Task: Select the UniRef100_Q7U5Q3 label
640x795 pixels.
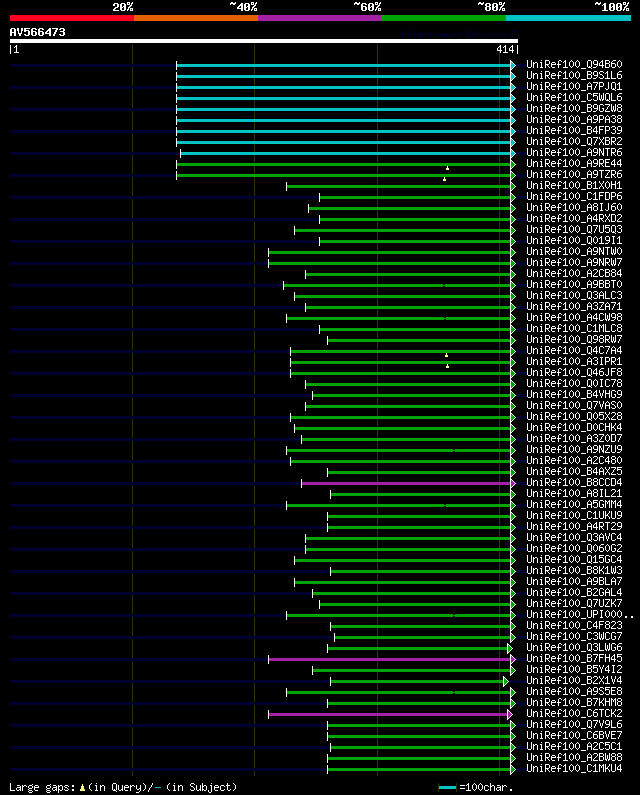Action: [574, 230]
